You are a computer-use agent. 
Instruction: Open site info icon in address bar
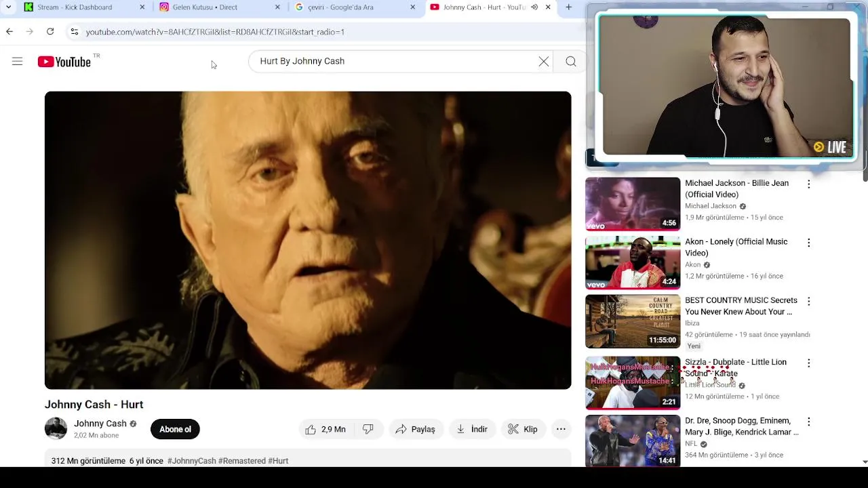(75, 32)
